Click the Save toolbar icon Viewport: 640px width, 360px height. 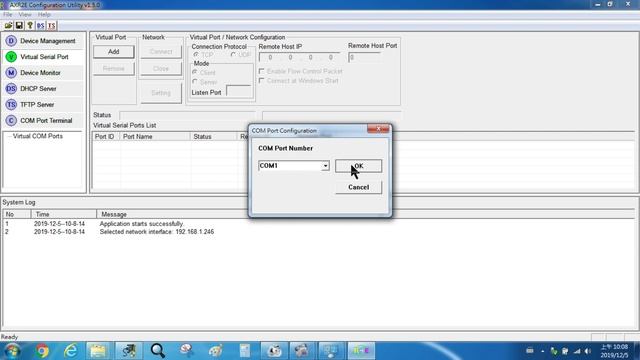click(19, 26)
